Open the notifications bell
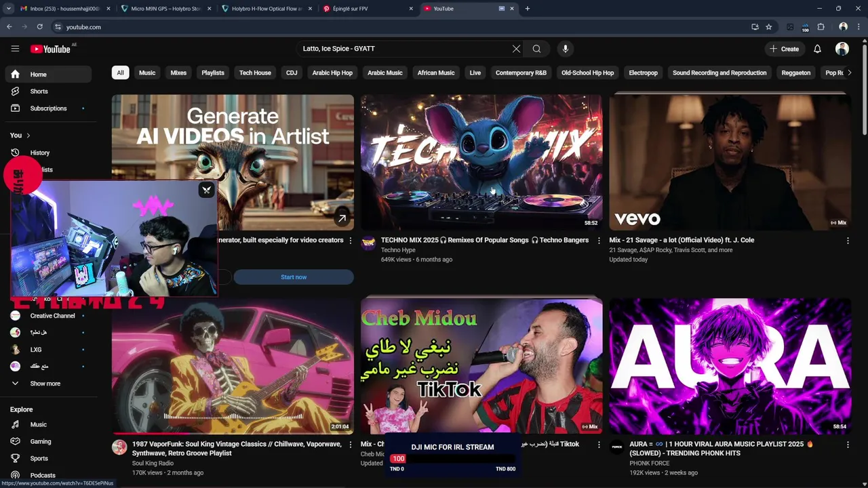The image size is (868, 488). coord(817,49)
